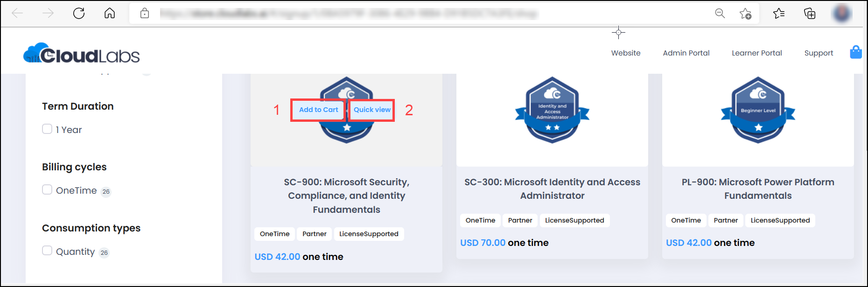
Task: Click the Partner tag on SC-300 card
Action: point(520,220)
